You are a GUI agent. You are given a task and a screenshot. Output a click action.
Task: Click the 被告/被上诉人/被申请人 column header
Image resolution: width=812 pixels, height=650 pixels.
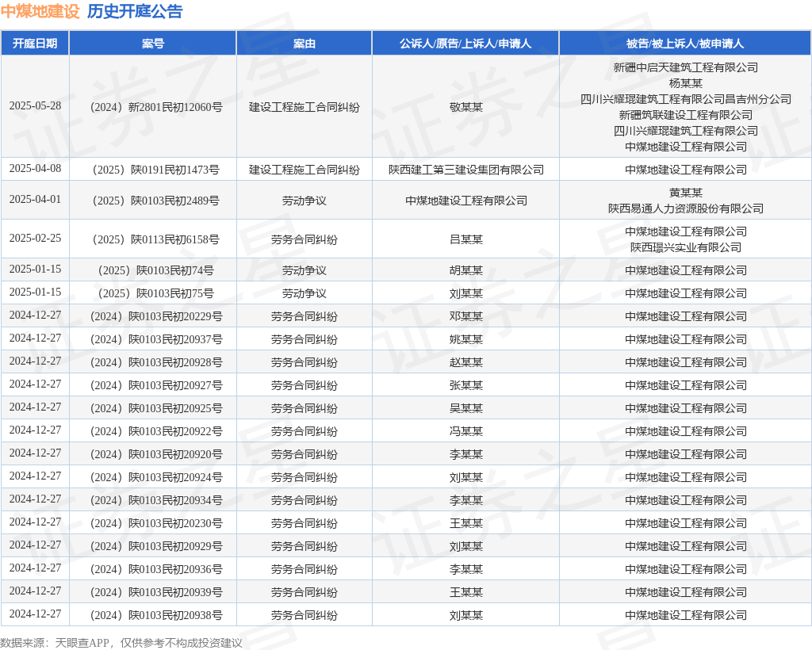coord(685,44)
